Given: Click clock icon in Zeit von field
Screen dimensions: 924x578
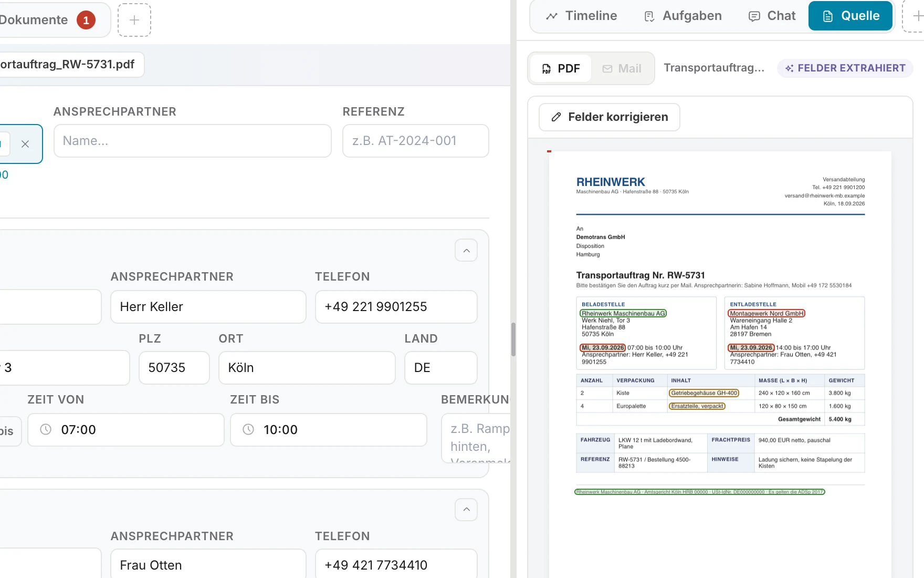Looking at the screenshot, I should tap(46, 430).
